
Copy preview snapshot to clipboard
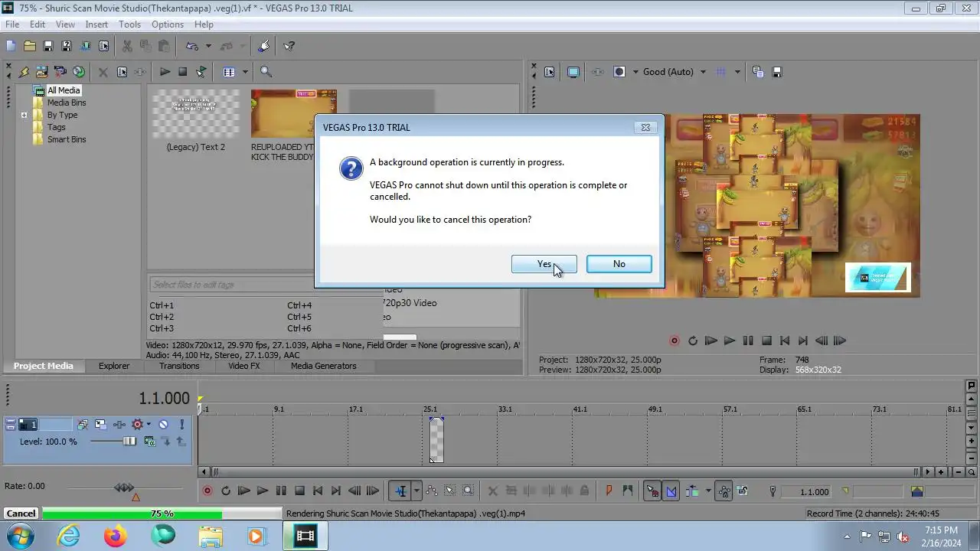point(758,72)
